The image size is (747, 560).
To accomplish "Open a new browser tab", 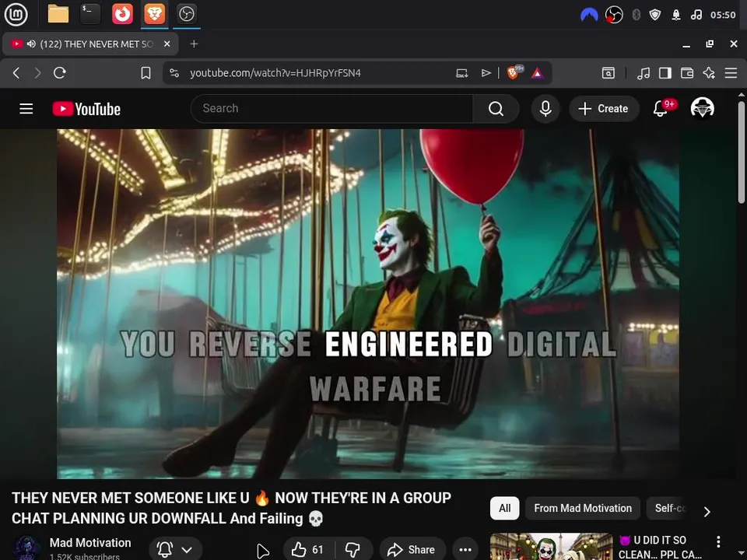I will coord(194,44).
